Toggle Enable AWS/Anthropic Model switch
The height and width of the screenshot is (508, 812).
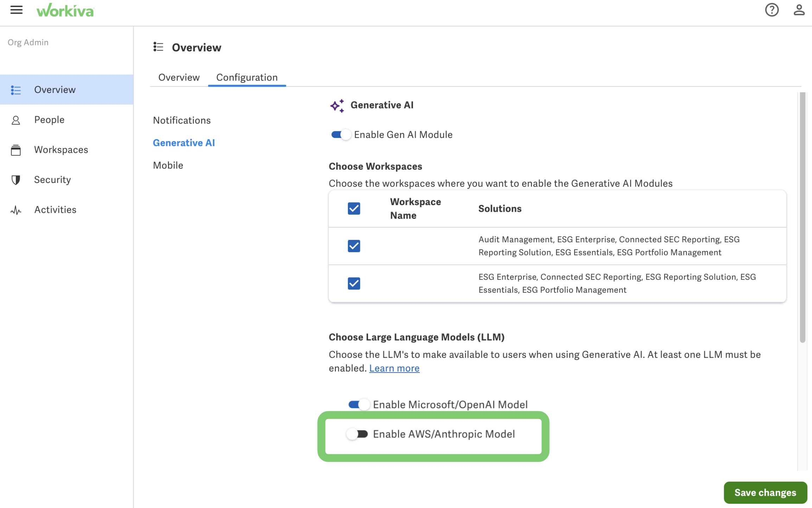[x=357, y=434]
